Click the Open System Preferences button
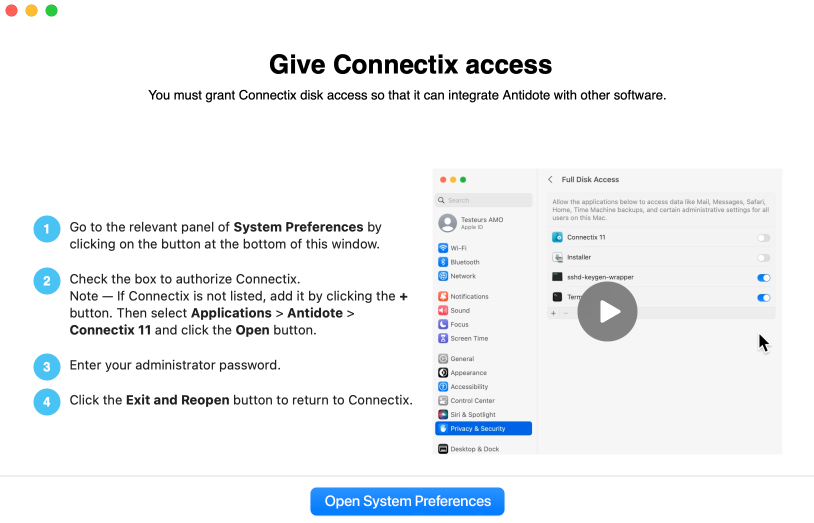The width and height of the screenshot is (814, 523). pyautogui.click(x=407, y=501)
